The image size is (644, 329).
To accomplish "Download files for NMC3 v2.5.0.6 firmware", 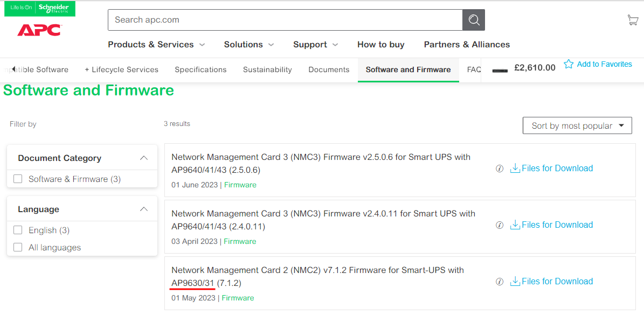I will [x=551, y=168].
